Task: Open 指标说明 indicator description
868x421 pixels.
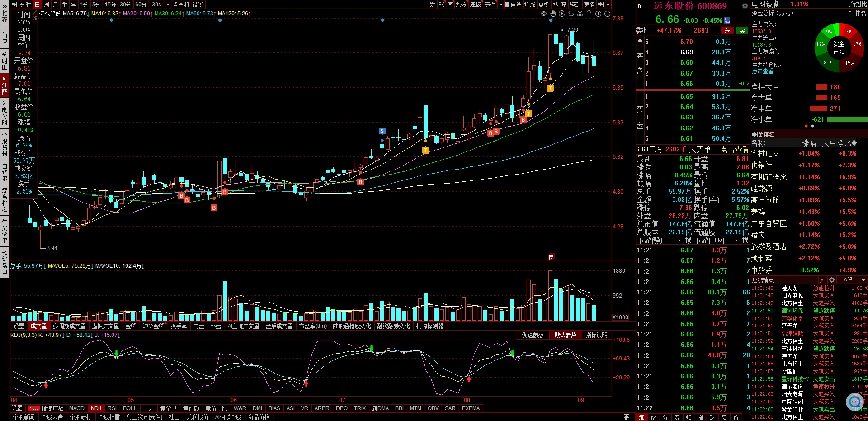Action: point(596,335)
